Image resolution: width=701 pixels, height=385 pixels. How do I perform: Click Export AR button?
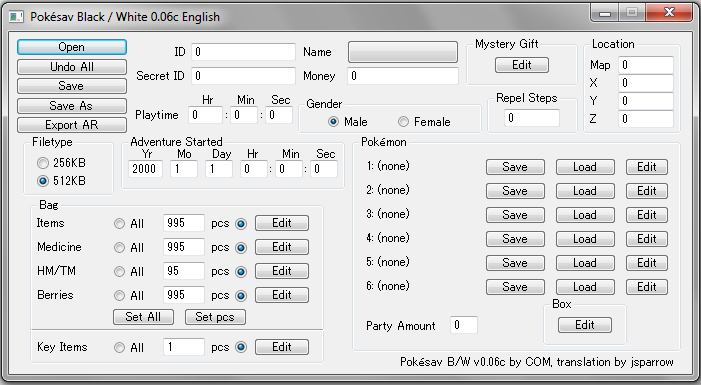72,125
